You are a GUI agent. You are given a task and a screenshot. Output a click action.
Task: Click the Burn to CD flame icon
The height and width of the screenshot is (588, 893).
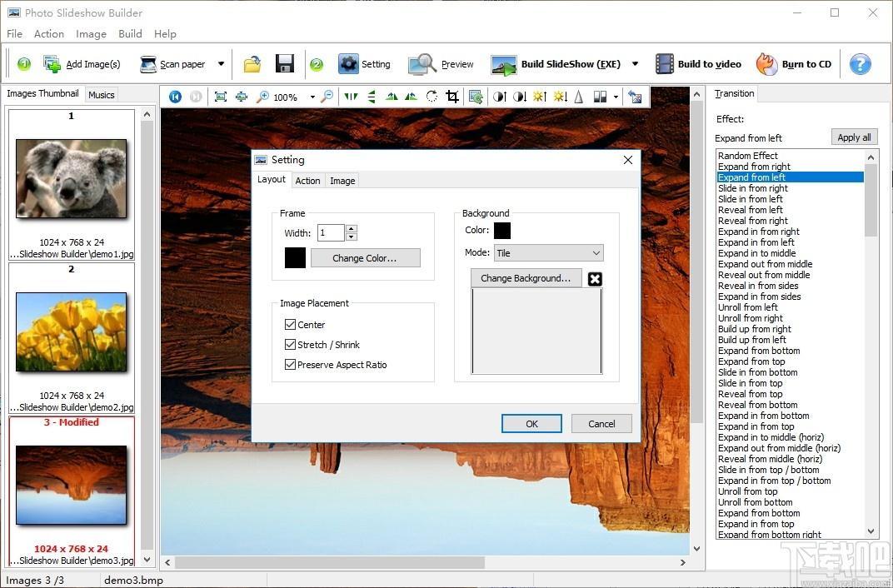[766, 64]
